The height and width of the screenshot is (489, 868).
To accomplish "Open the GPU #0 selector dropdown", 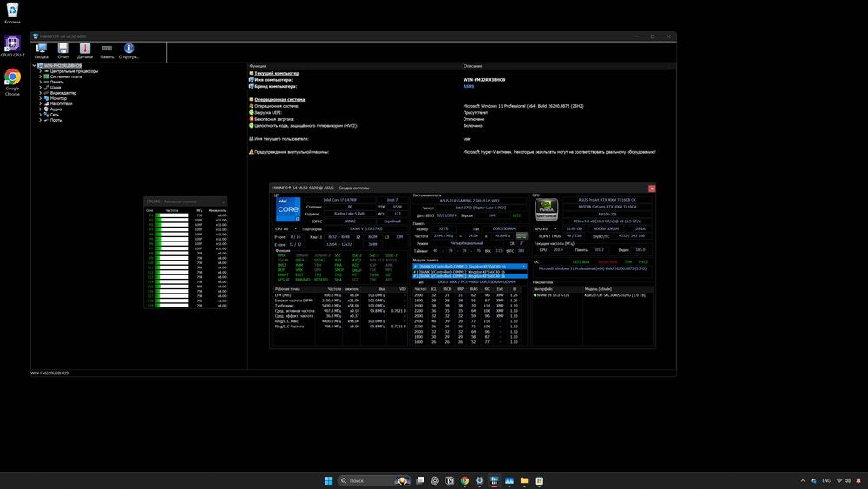I will 545,228.
